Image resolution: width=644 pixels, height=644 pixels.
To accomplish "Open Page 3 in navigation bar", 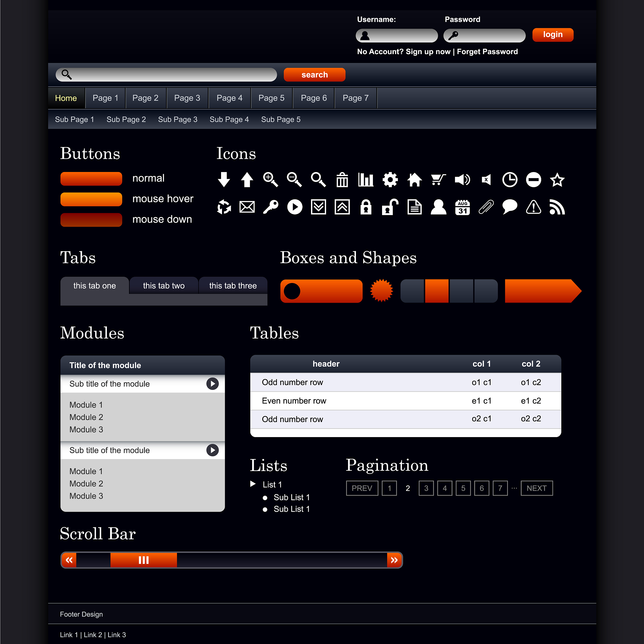I will click(x=187, y=98).
